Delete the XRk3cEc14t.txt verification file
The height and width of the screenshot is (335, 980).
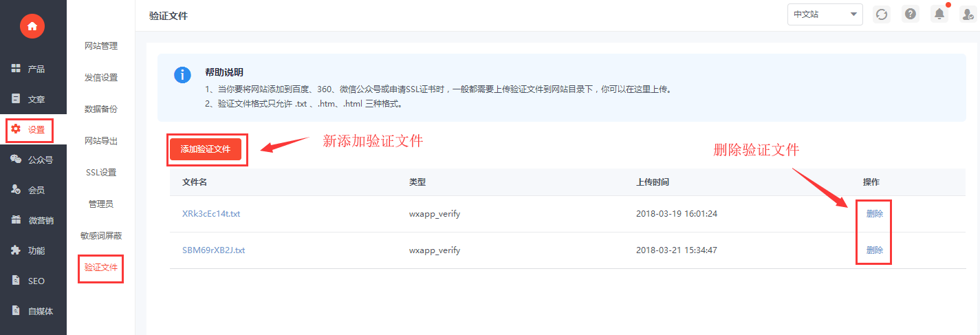875,214
